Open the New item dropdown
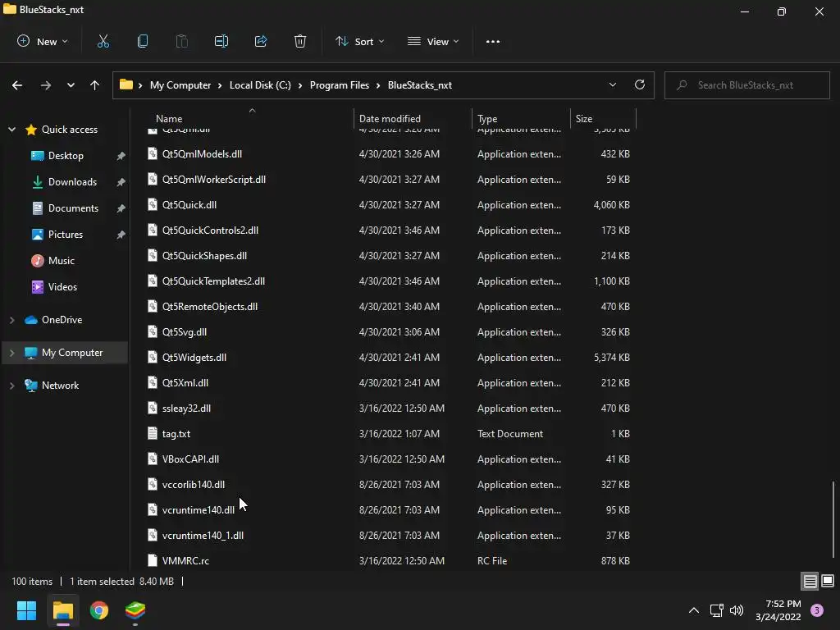This screenshot has height=630, width=840. pos(43,41)
